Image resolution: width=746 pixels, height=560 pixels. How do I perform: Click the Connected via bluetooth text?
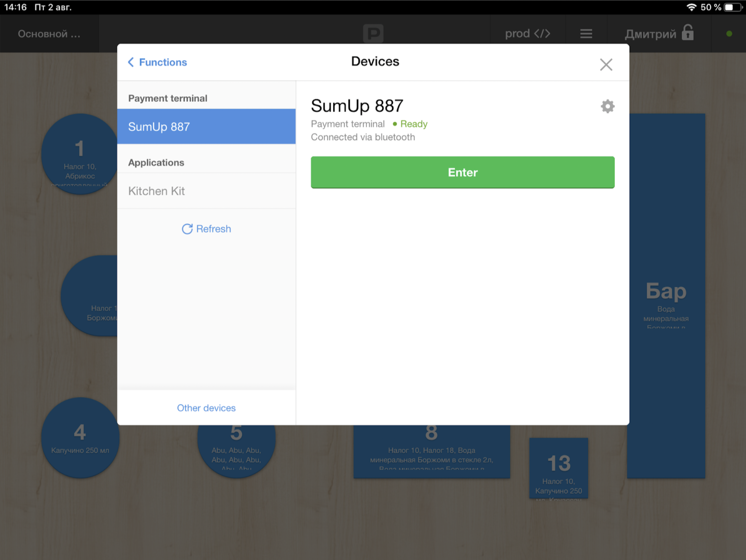363,137
